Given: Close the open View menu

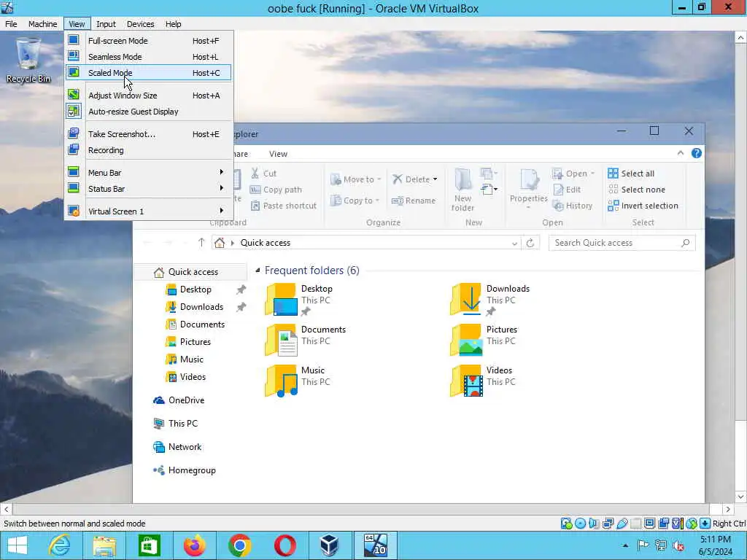Looking at the screenshot, I should 77,24.
